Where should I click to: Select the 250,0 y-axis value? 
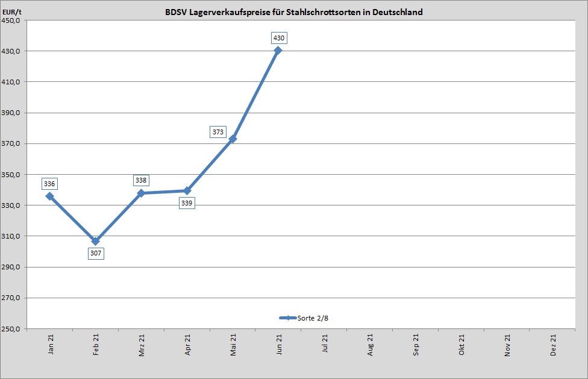(13, 329)
